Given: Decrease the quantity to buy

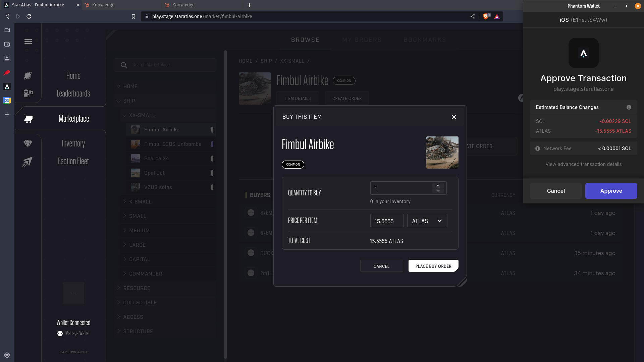Looking at the screenshot, I should (438, 191).
